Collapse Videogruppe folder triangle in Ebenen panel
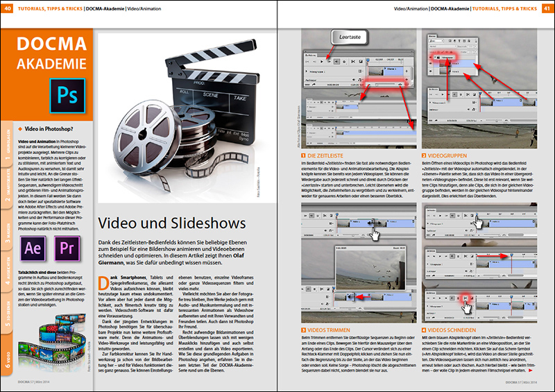Image resolution: width=555 pixels, height=392 pixels. (435, 57)
